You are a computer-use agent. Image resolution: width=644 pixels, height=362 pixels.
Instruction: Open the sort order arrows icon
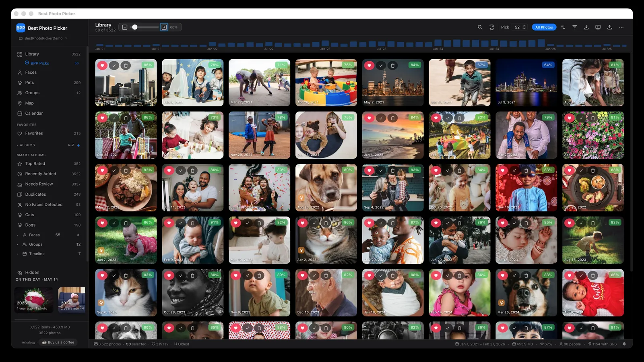pyautogui.click(x=563, y=27)
